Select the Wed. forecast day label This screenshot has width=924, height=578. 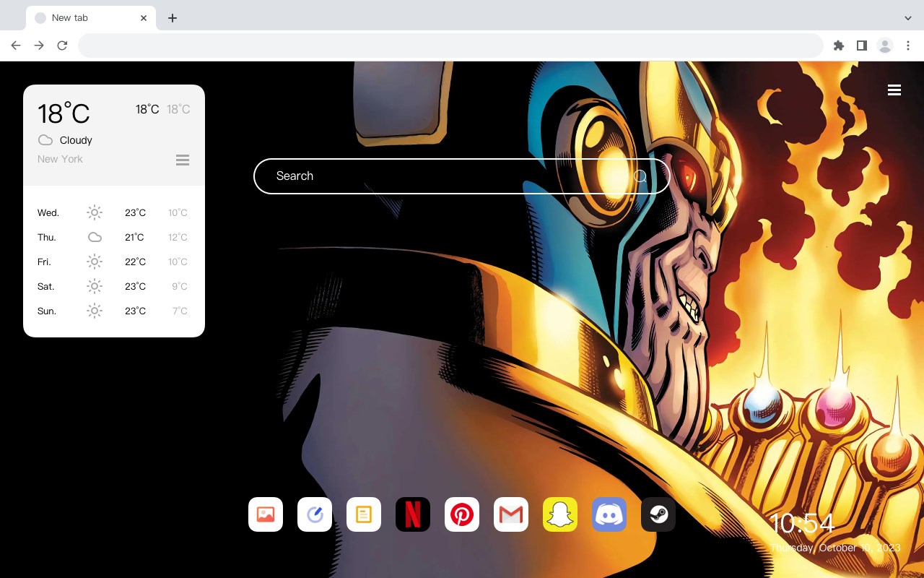(x=48, y=212)
